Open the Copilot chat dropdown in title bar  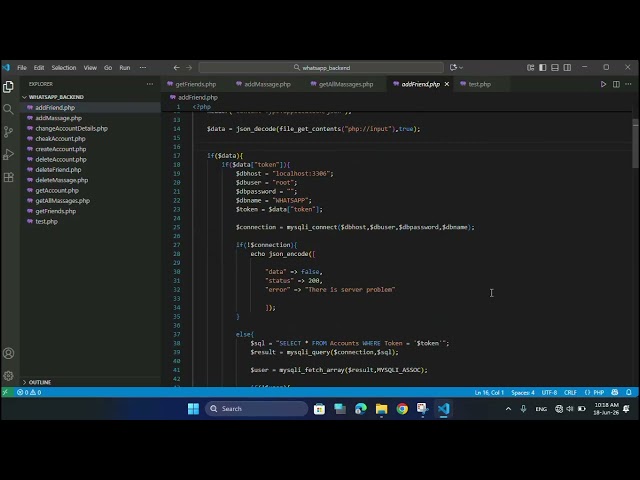point(456,68)
